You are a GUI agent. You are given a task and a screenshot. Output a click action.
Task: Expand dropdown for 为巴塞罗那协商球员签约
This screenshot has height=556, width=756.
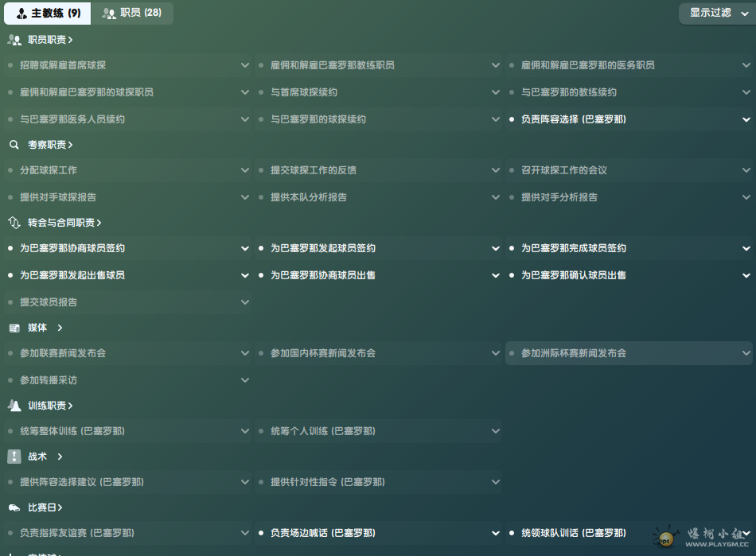[245, 248]
